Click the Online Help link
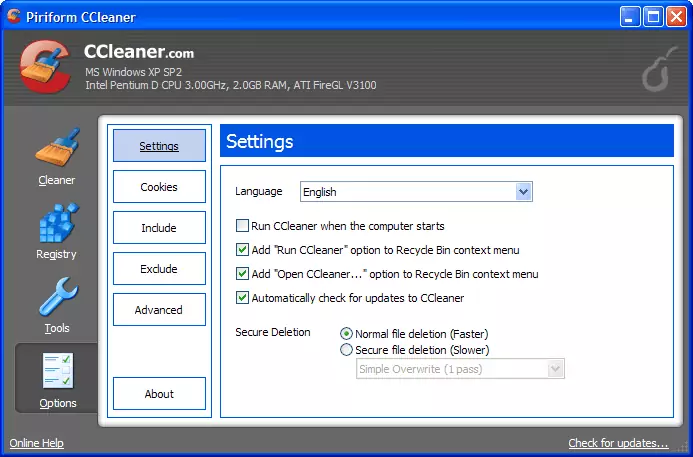The width and height of the screenshot is (693, 457). click(36, 443)
